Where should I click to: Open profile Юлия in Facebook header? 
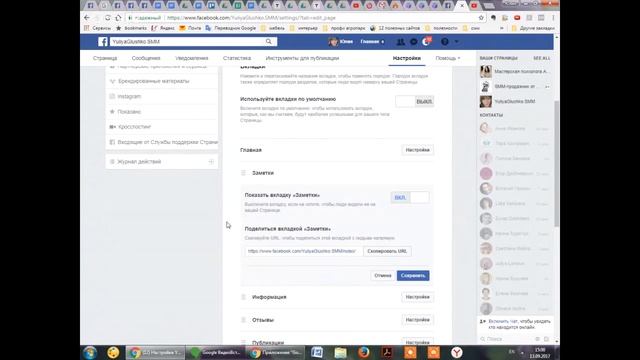click(341, 42)
